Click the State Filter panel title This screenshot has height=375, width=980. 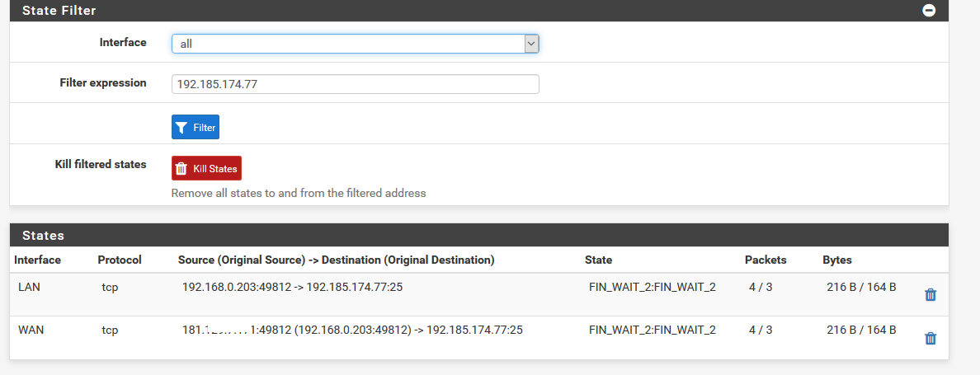[59, 11]
